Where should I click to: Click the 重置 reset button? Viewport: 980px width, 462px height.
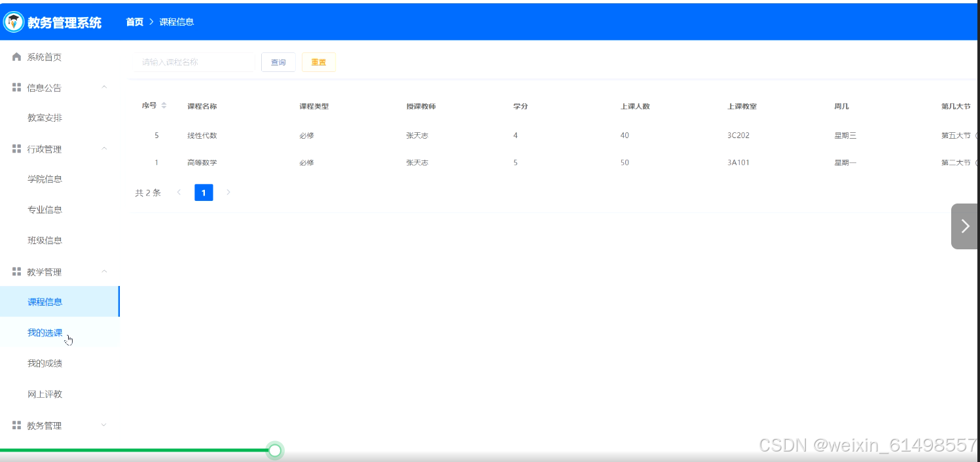[x=319, y=62]
